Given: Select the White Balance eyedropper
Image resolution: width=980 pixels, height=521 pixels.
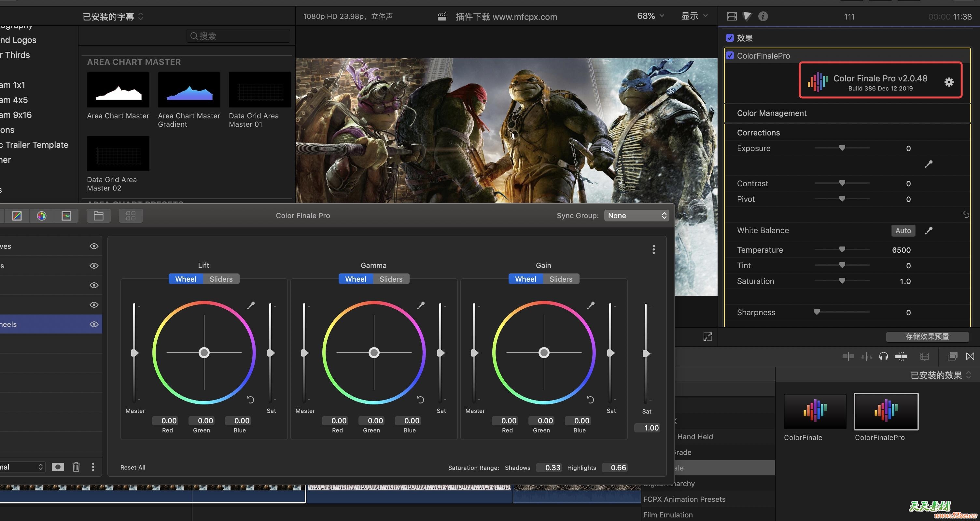Looking at the screenshot, I should click(x=929, y=230).
